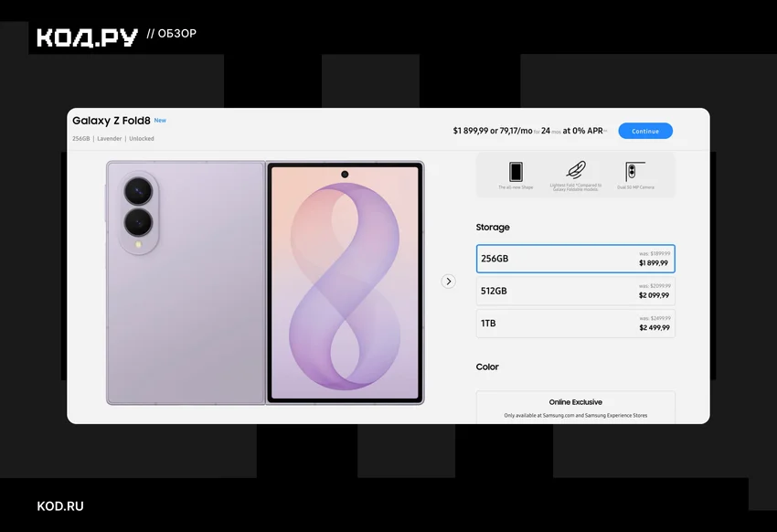The width and height of the screenshot is (777, 532).
Task: Click the Storage section heading
Action: click(x=493, y=228)
